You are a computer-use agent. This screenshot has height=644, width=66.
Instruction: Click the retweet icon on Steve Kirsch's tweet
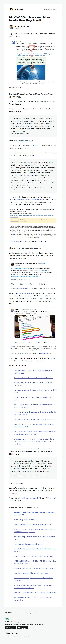point(29,342)
